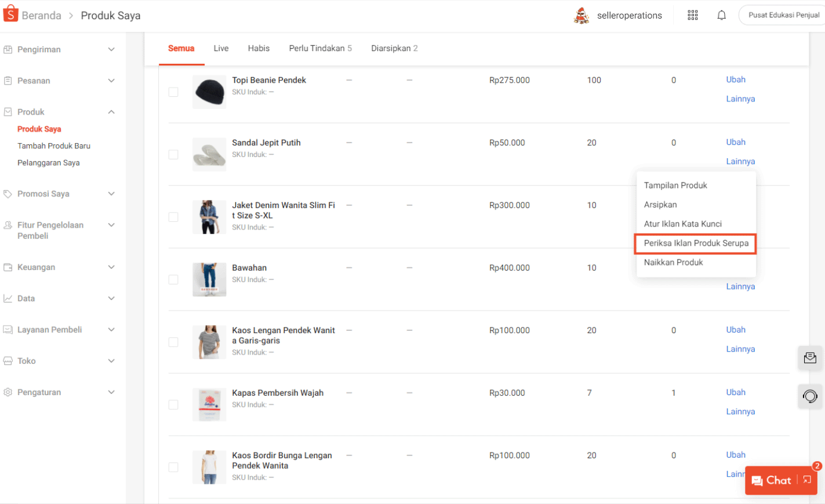
Task: Select the checkbox for Kapas Pembersih Wajah
Action: (x=173, y=404)
